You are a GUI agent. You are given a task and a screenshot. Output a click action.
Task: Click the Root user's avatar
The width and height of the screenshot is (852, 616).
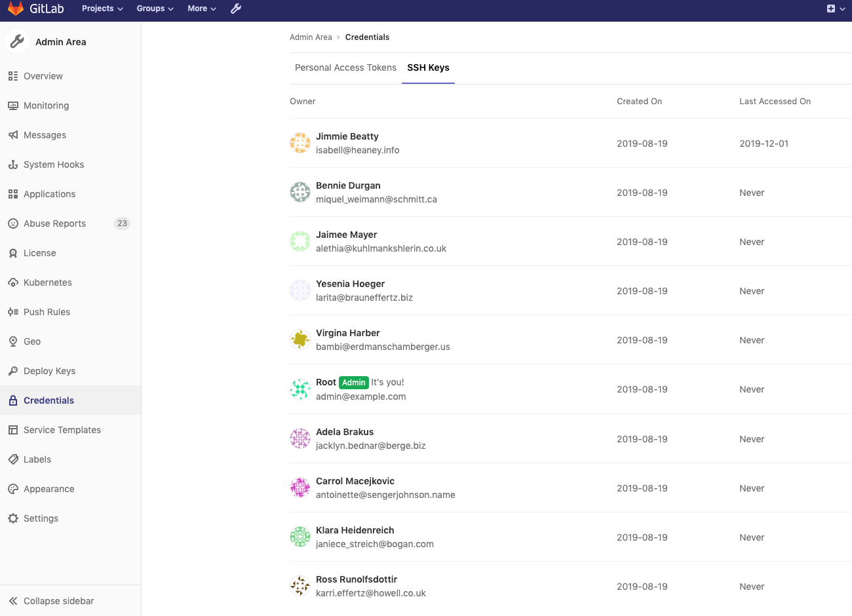[300, 389]
